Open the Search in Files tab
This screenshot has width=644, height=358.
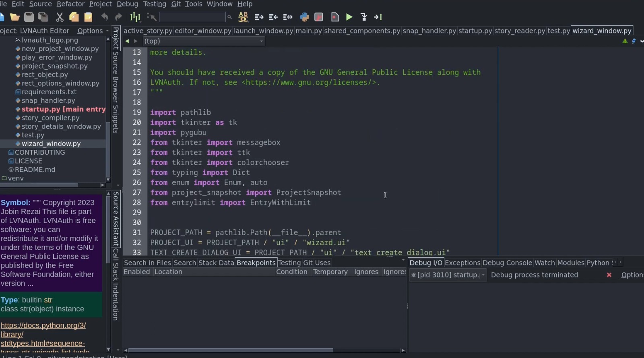point(147,263)
